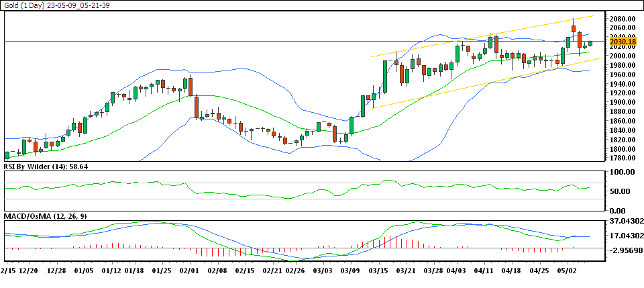Screen dimensions: 644x288
Task: Click the 04/11 date label
Action: 484,272
